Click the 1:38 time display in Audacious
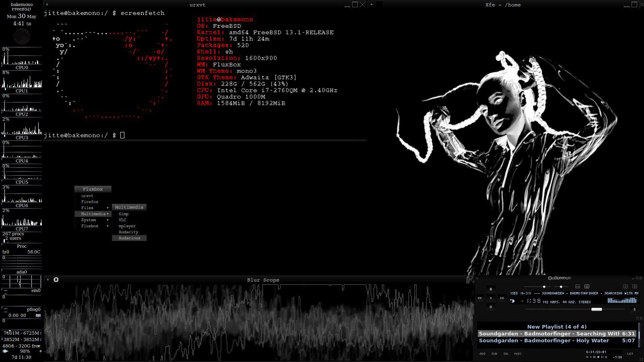 click(x=531, y=301)
